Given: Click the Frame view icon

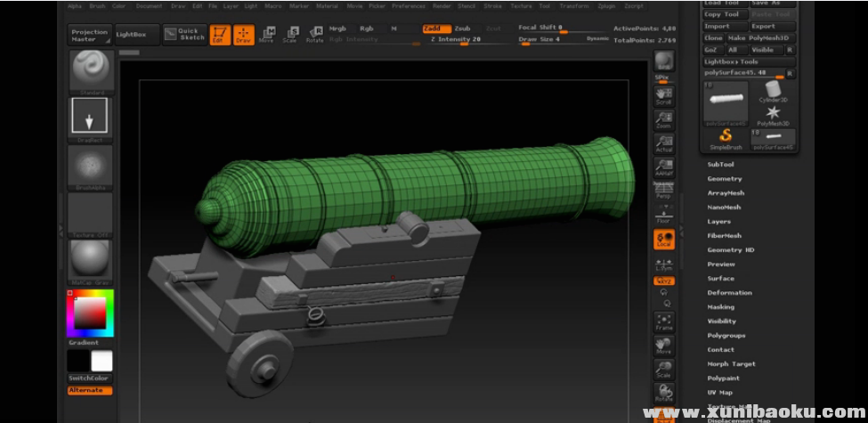Looking at the screenshot, I should [x=664, y=321].
